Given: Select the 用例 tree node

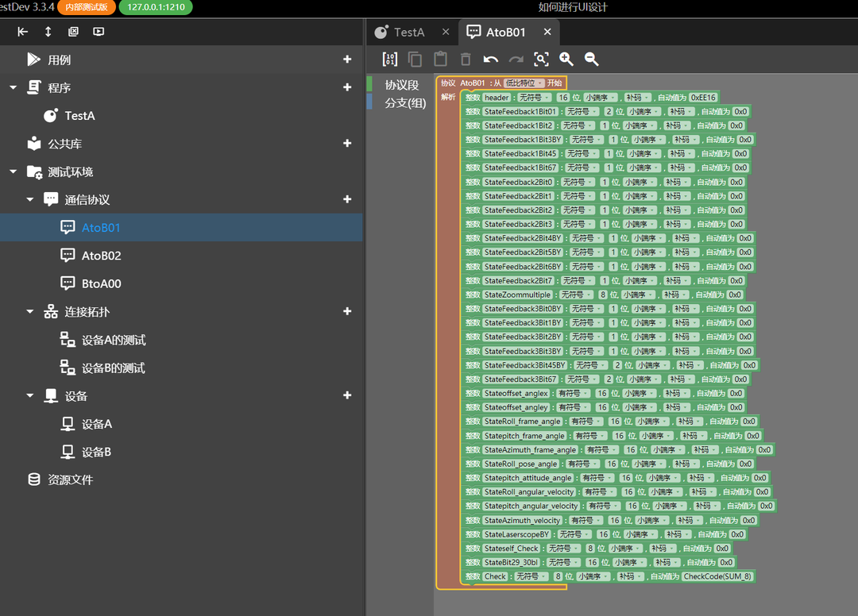Looking at the screenshot, I should pyautogui.click(x=59, y=60).
